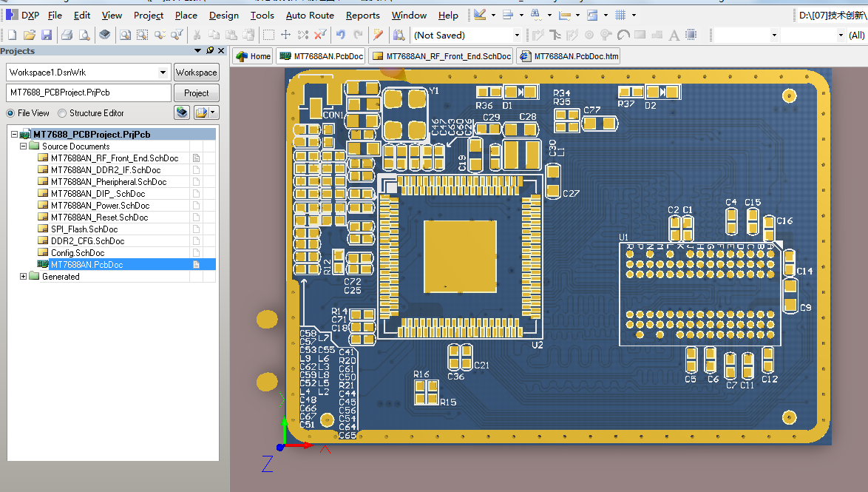Click the cross probe icon

click(378, 35)
